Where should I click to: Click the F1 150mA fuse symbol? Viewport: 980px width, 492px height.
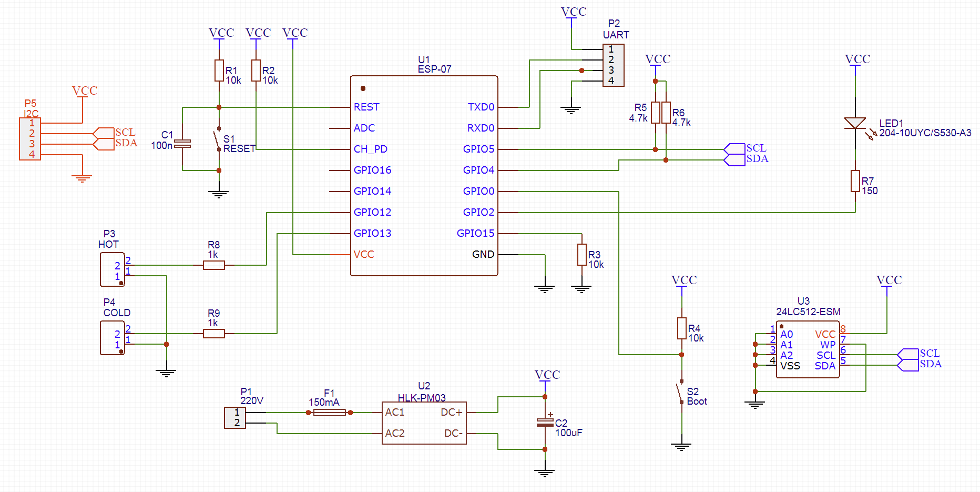(x=330, y=413)
